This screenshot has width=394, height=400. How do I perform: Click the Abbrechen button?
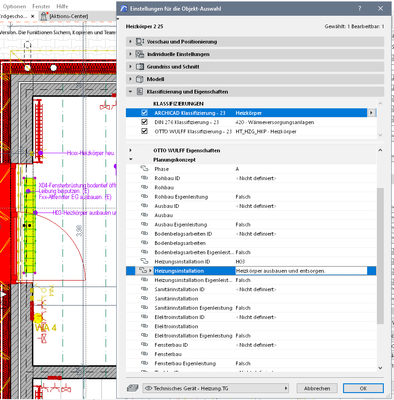pyautogui.click(x=317, y=388)
